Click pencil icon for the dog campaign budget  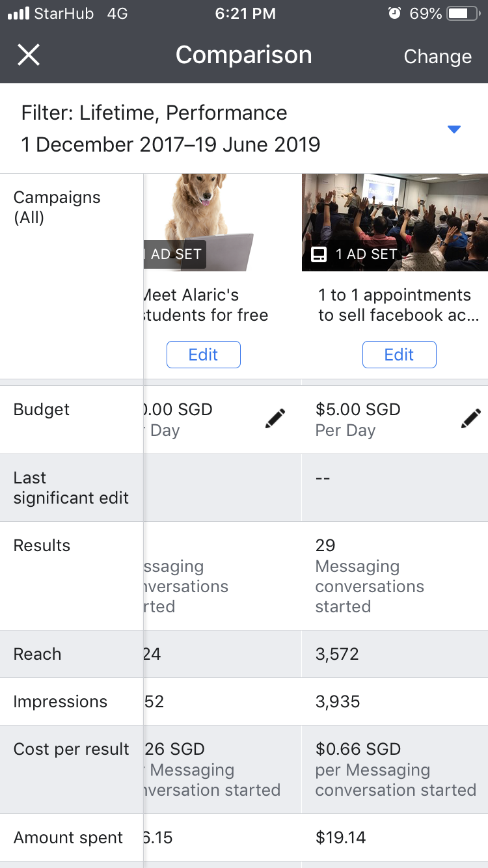click(x=275, y=418)
